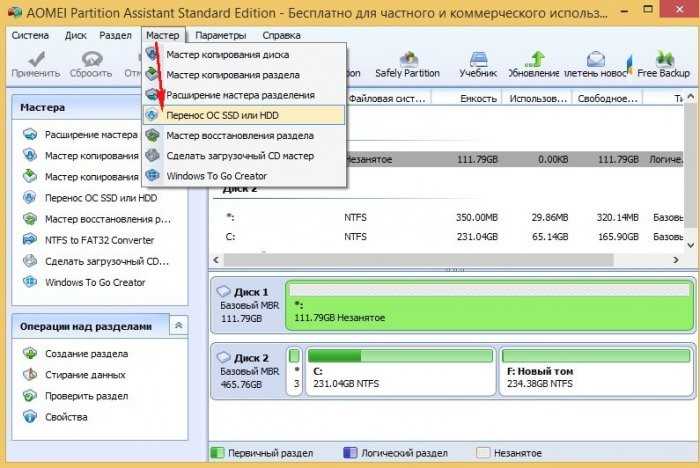Click the Диск 1 drive icon
This screenshot has height=468, width=700.
click(223, 291)
